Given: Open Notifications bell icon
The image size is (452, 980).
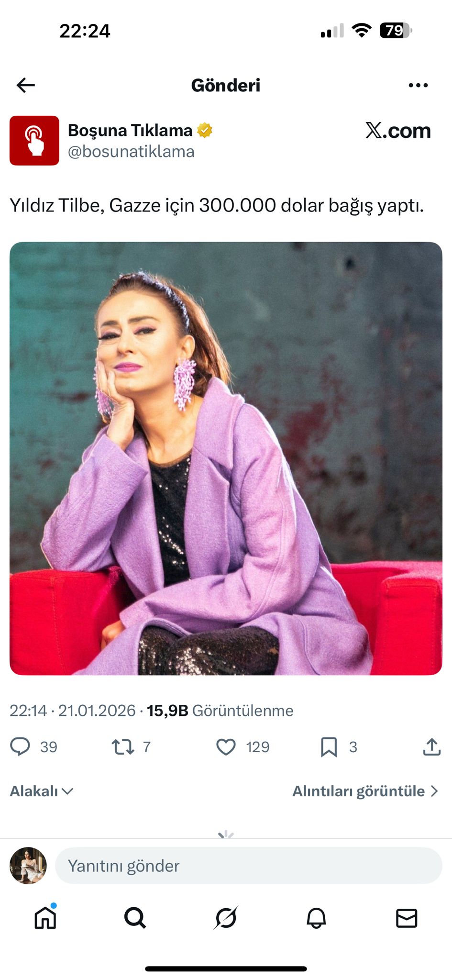Looking at the screenshot, I should (x=316, y=918).
